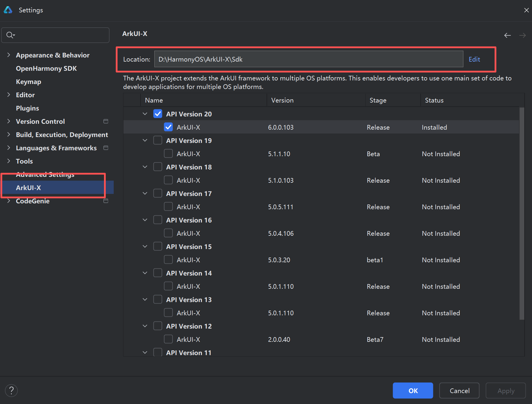The height and width of the screenshot is (404, 532).
Task: Sort by the Stage column header
Action: click(393, 100)
